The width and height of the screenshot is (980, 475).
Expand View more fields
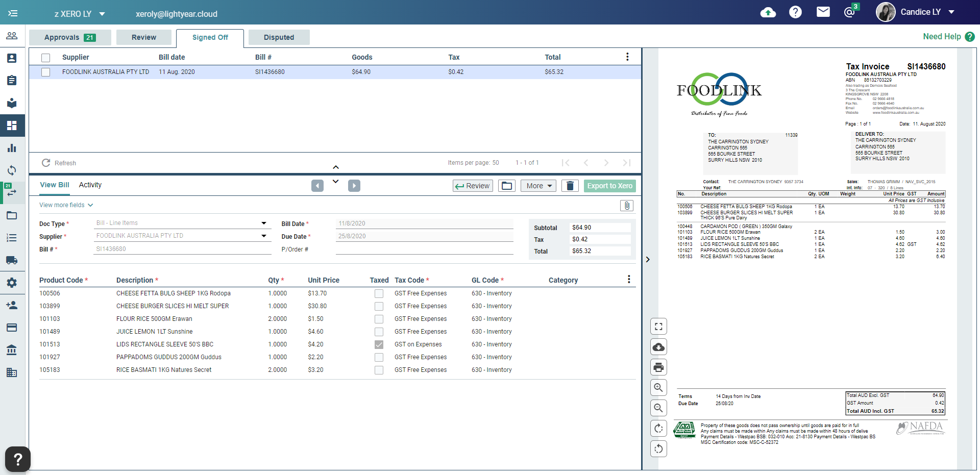click(x=66, y=205)
